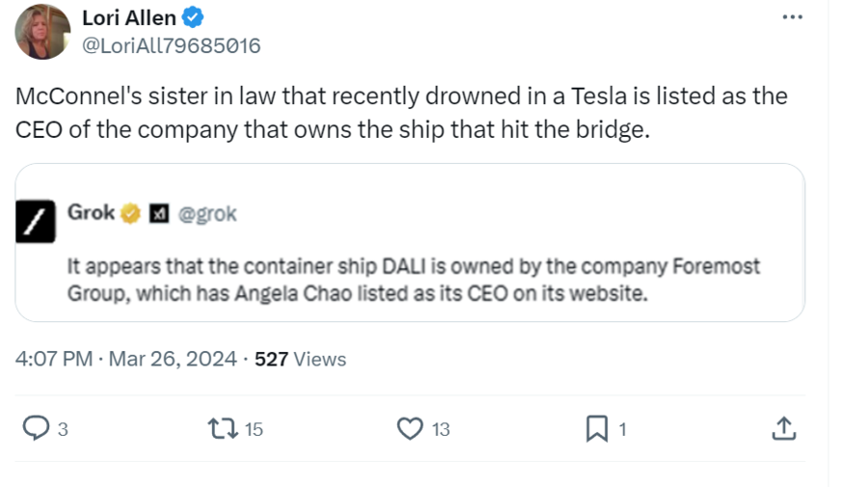Click the repost count showing 15
The height and width of the screenshot is (487, 868).
click(x=253, y=429)
